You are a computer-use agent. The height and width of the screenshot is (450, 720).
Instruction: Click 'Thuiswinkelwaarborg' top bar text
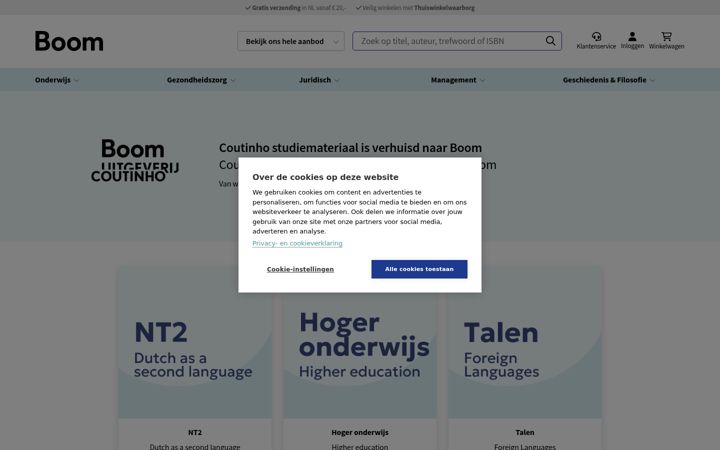pos(444,8)
